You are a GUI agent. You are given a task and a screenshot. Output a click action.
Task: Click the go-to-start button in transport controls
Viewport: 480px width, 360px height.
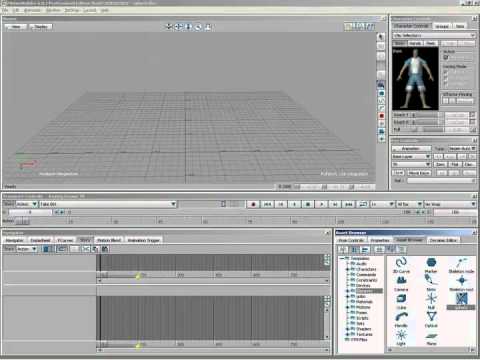pos(267,204)
